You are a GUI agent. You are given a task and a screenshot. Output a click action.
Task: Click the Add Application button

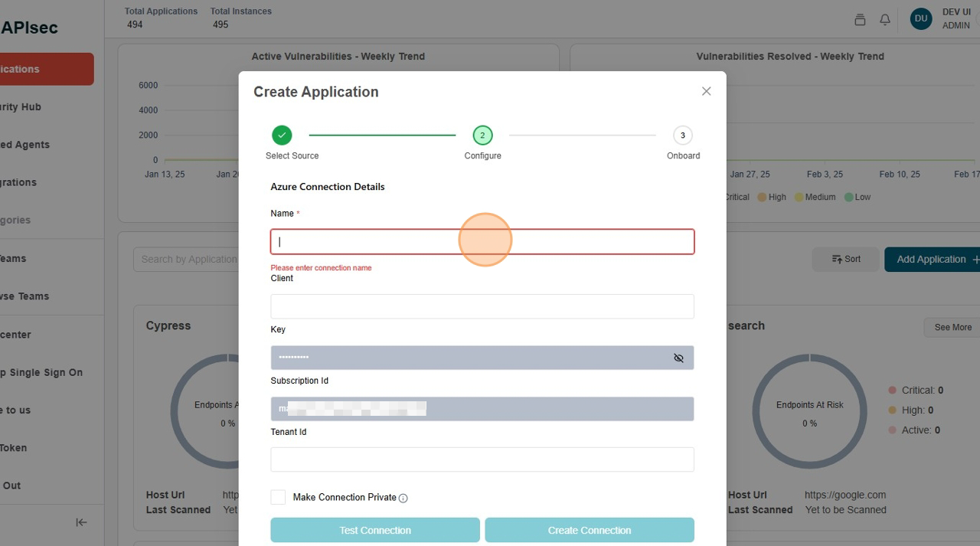pos(932,260)
